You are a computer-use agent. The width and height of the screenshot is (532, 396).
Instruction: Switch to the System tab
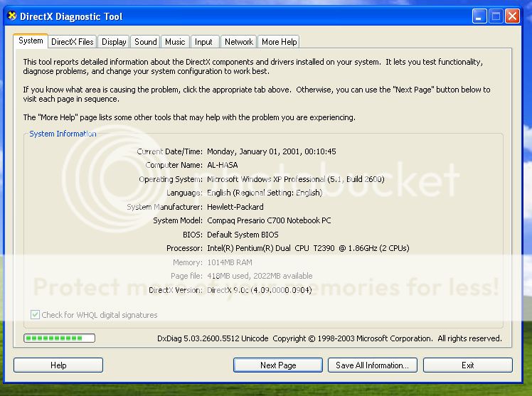pyautogui.click(x=31, y=41)
